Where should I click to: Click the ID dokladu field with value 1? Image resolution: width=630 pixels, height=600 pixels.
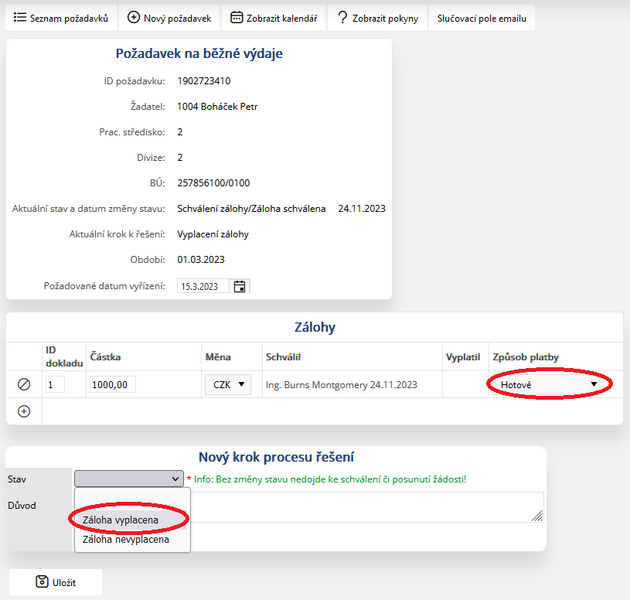55,385
